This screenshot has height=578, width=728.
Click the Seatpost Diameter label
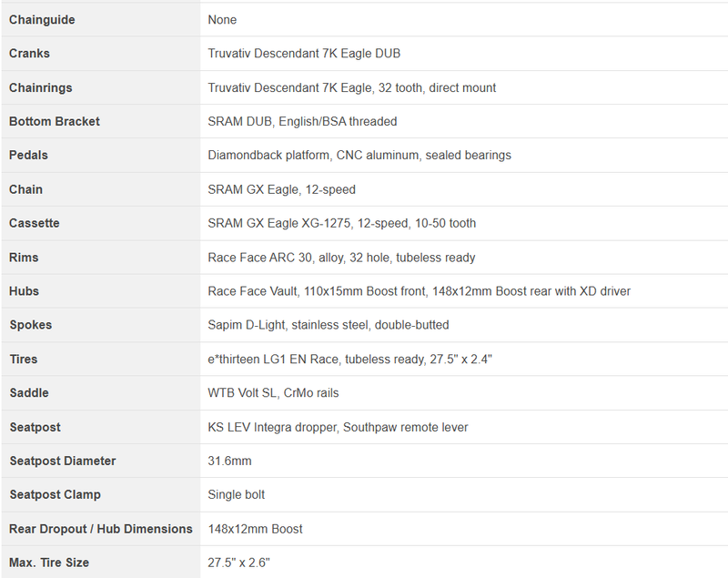(63, 461)
